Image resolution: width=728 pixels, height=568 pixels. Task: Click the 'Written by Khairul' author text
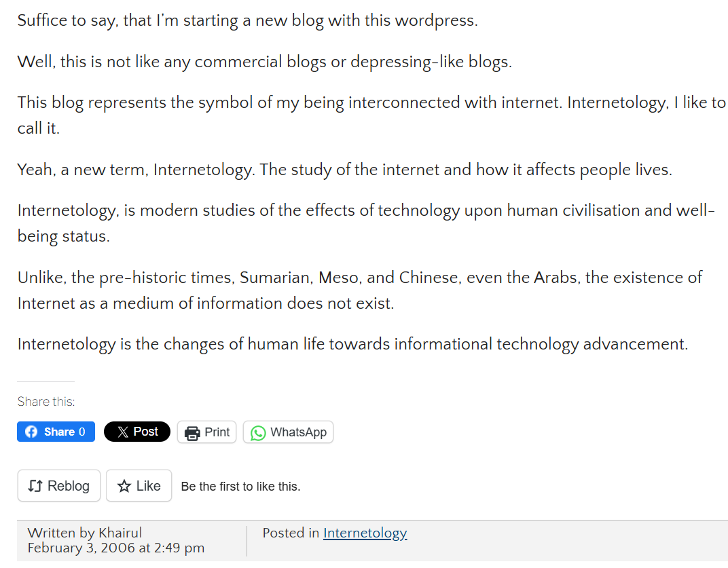[84, 533]
